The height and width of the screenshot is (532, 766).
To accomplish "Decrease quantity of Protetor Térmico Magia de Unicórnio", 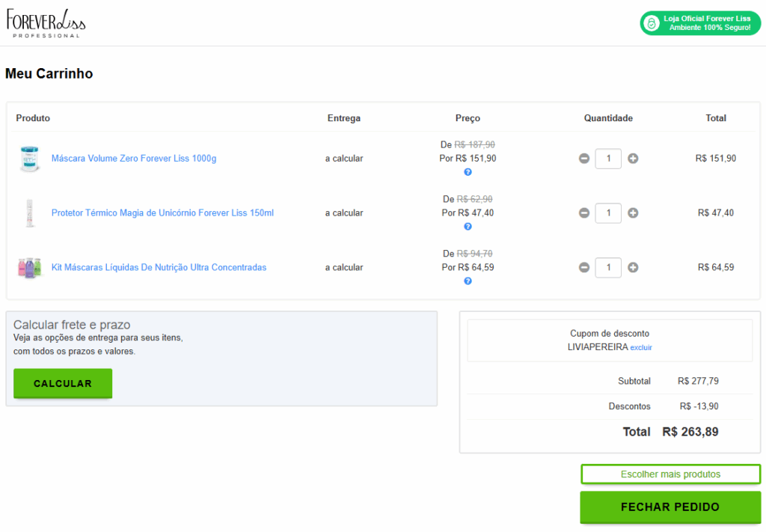I will pos(584,213).
